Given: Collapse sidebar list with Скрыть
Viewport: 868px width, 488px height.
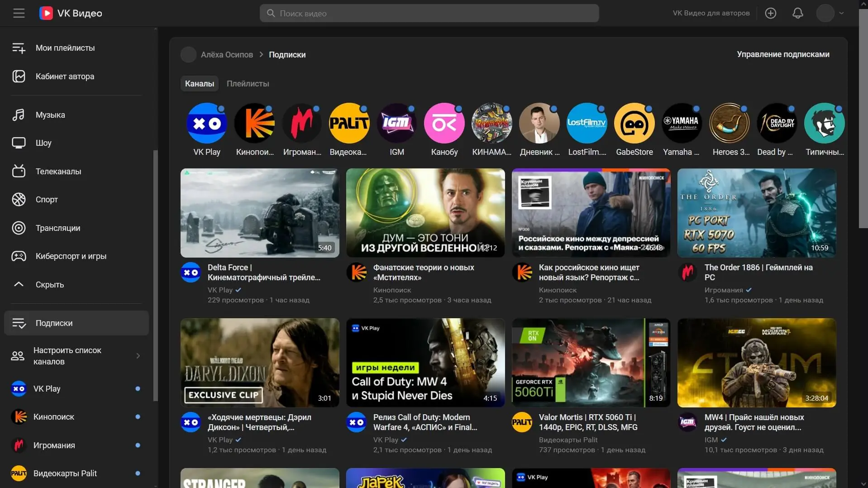Looking at the screenshot, I should click(76, 285).
